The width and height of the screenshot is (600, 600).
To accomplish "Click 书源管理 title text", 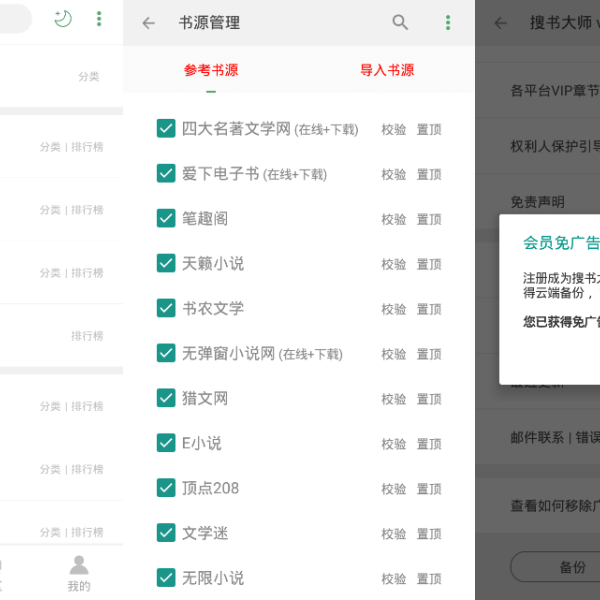I will pyautogui.click(x=209, y=23).
